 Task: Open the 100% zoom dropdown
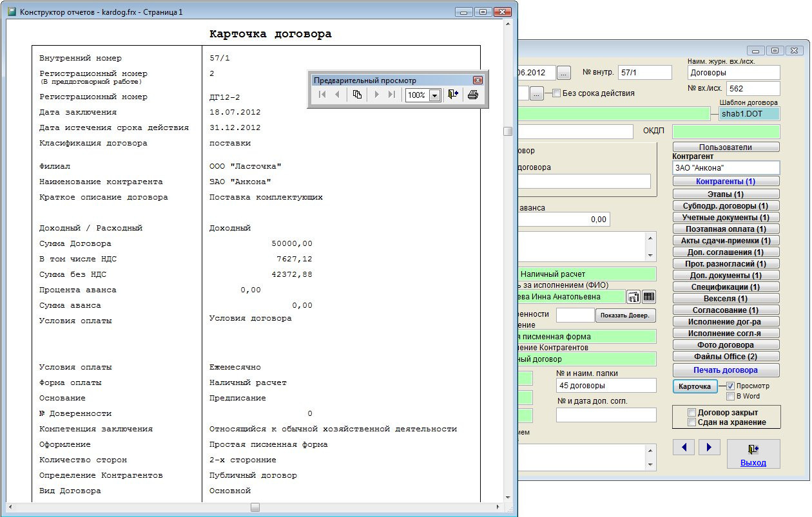(x=434, y=95)
